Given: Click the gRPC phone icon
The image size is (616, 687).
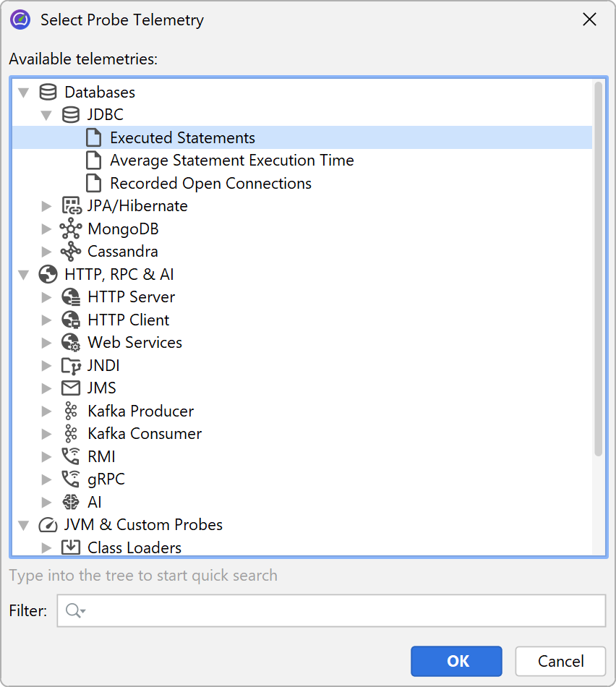Looking at the screenshot, I should tap(71, 479).
